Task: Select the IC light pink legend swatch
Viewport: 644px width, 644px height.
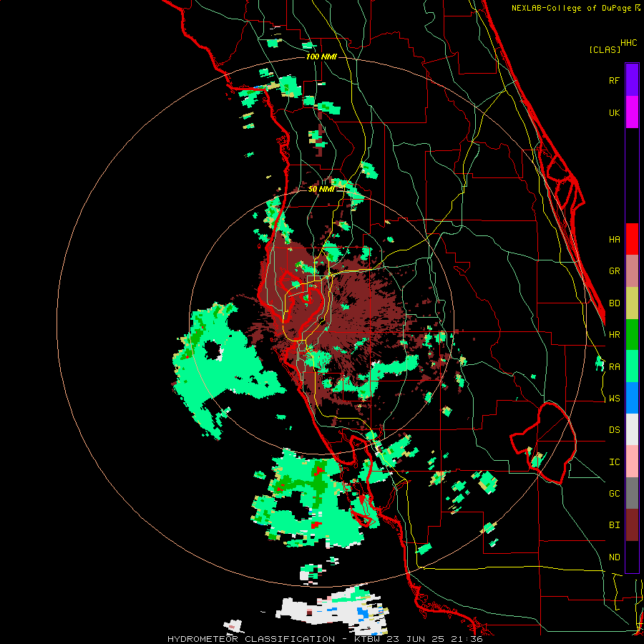Action: click(x=632, y=462)
